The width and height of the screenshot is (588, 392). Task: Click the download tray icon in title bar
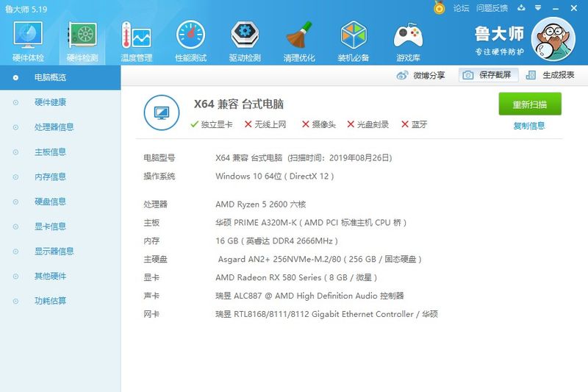coord(521,7)
